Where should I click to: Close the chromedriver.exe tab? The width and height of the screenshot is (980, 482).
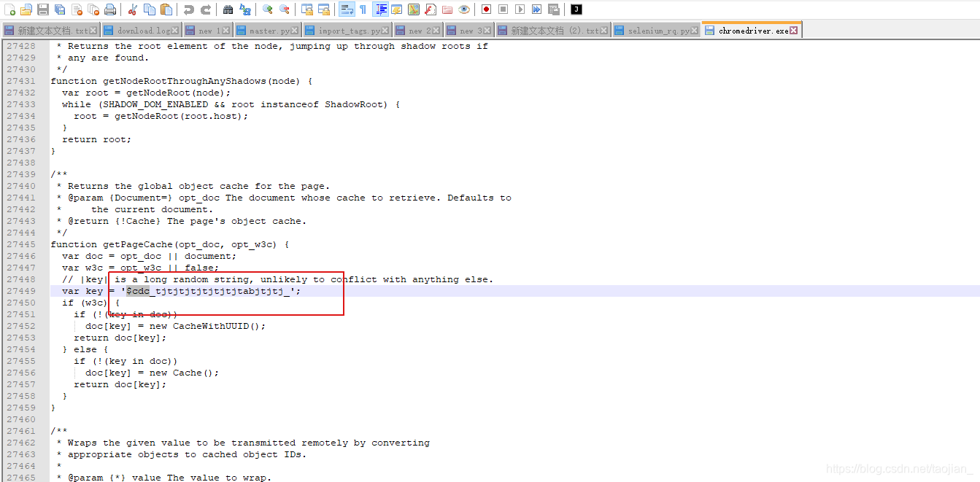click(794, 31)
